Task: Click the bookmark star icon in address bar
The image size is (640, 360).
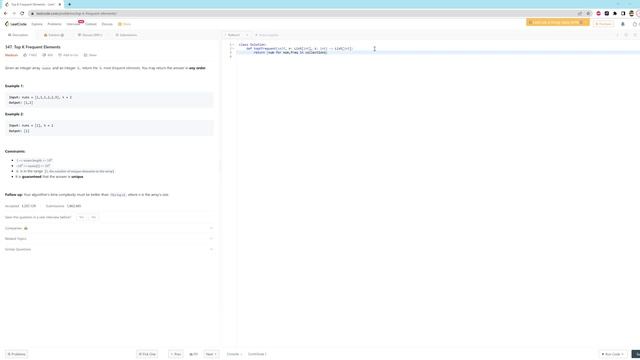Action: pyautogui.click(x=588, y=13)
